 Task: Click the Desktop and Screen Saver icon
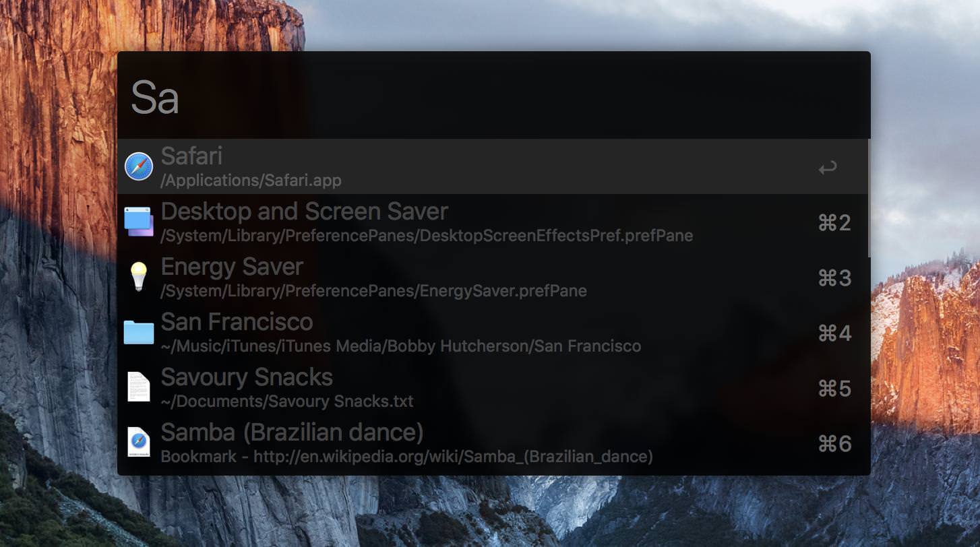[x=139, y=222]
